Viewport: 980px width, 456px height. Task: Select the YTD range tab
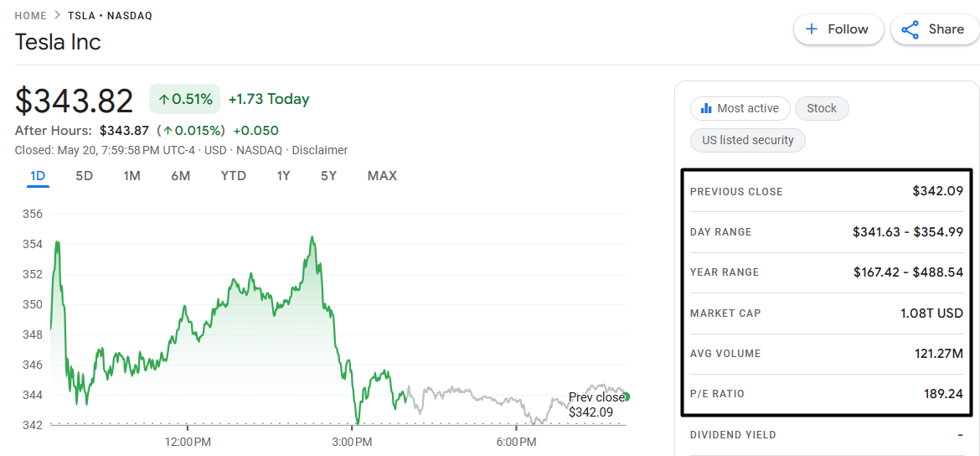tap(234, 176)
